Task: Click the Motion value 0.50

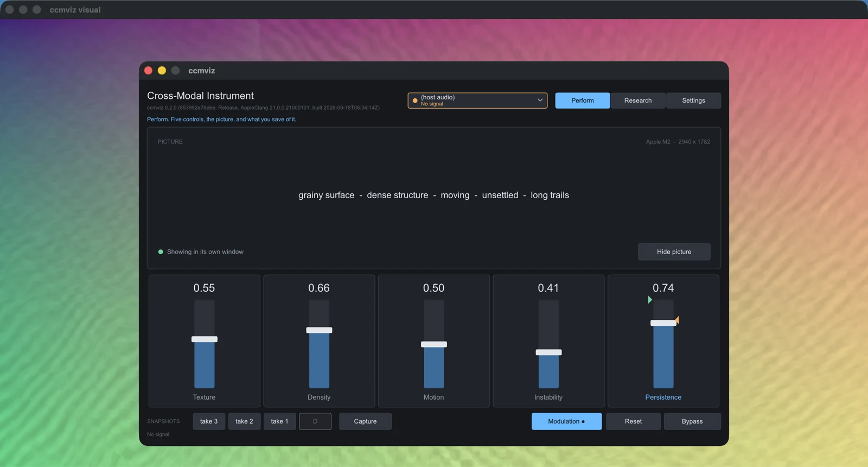Action: click(434, 288)
